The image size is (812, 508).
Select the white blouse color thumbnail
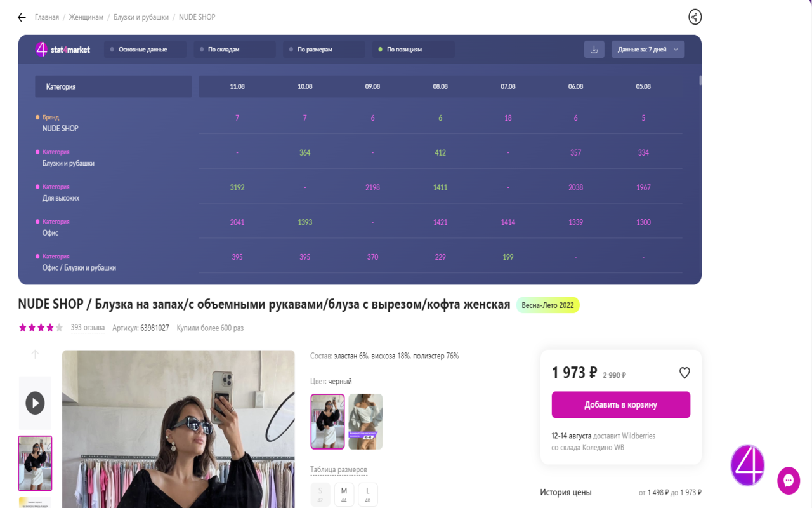pos(365,422)
